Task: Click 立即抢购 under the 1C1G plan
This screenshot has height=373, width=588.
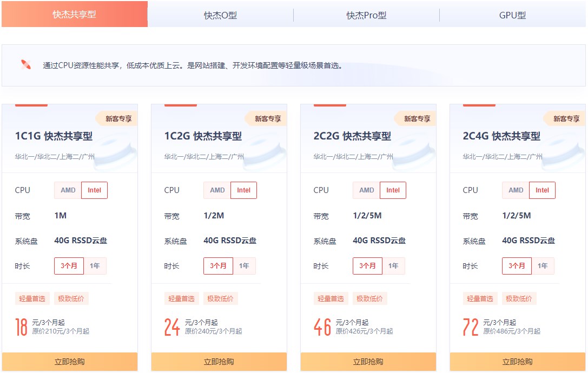Action: point(71,362)
